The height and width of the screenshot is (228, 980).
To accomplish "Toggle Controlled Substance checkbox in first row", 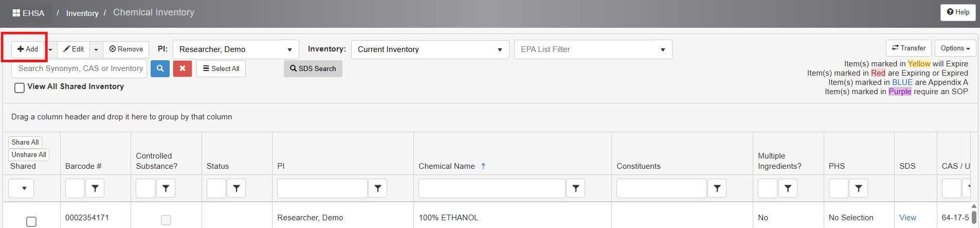I will [166, 220].
